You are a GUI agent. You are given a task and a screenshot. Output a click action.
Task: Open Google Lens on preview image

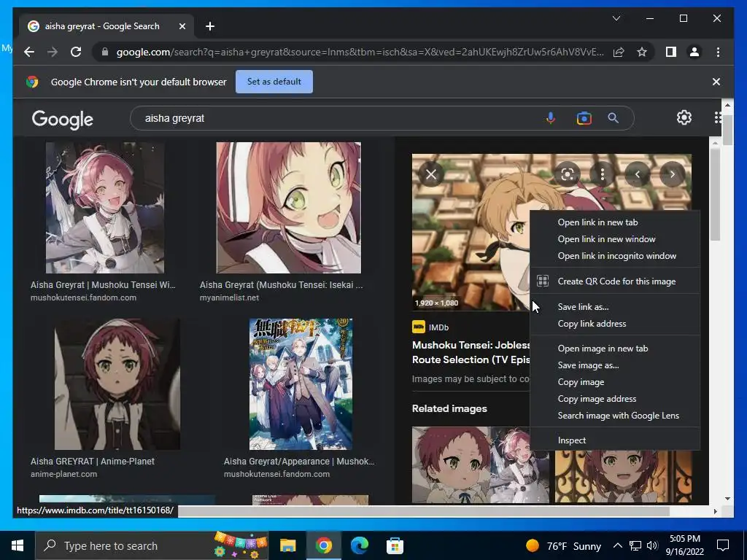(567, 174)
